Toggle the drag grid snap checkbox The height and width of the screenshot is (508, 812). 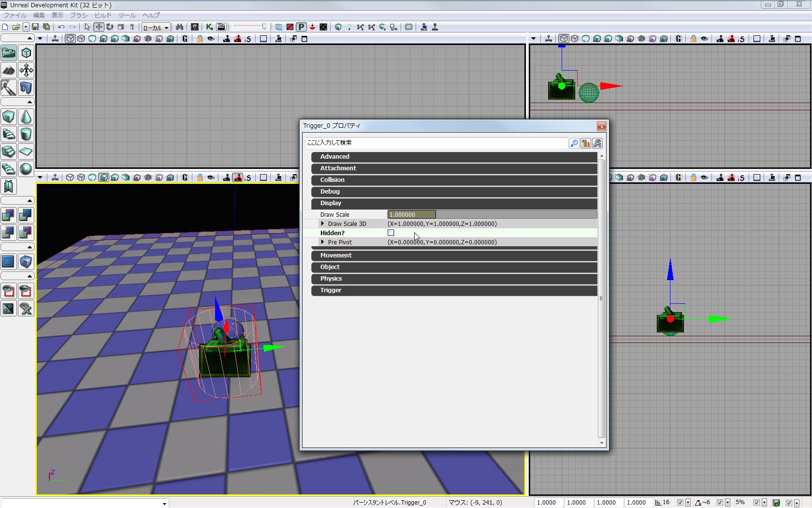coord(680,503)
